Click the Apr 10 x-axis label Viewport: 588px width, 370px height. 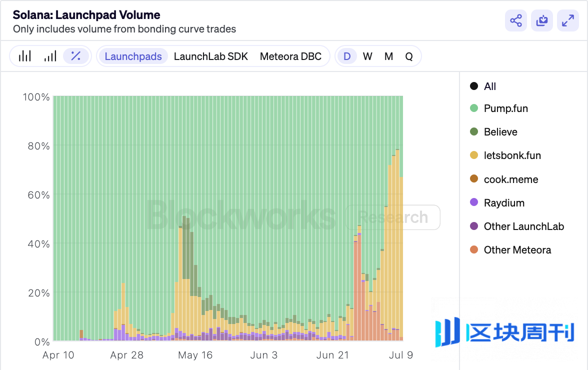click(58, 355)
